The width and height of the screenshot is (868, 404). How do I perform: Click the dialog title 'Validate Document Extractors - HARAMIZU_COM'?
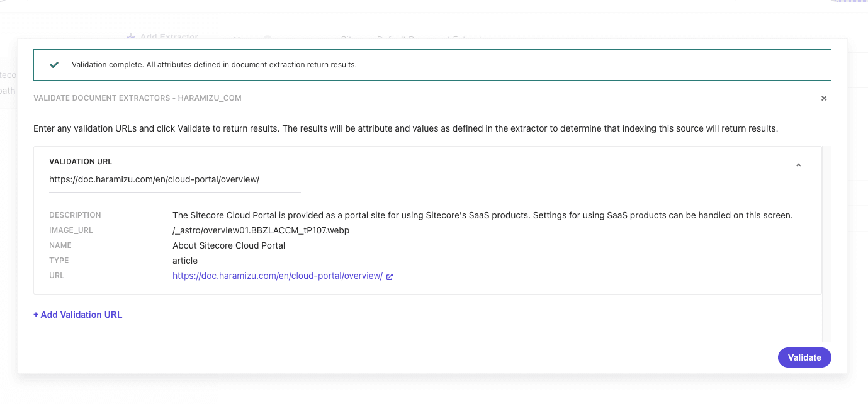[137, 98]
